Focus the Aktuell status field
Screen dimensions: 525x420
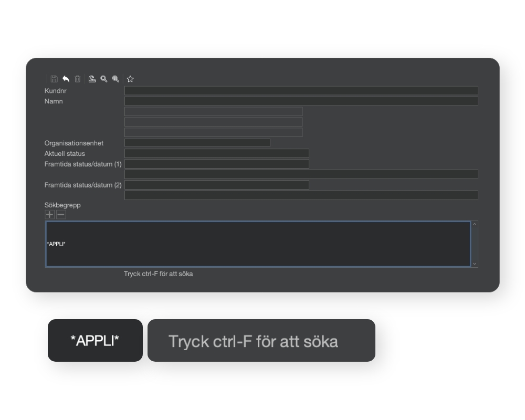tap(217, 153)
